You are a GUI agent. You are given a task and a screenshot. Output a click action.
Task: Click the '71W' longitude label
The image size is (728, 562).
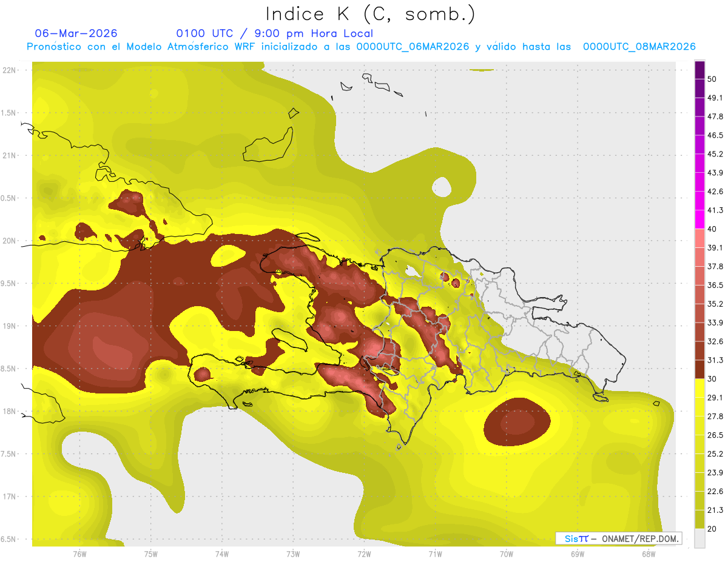pyautogui.click(x=435, y=554)
